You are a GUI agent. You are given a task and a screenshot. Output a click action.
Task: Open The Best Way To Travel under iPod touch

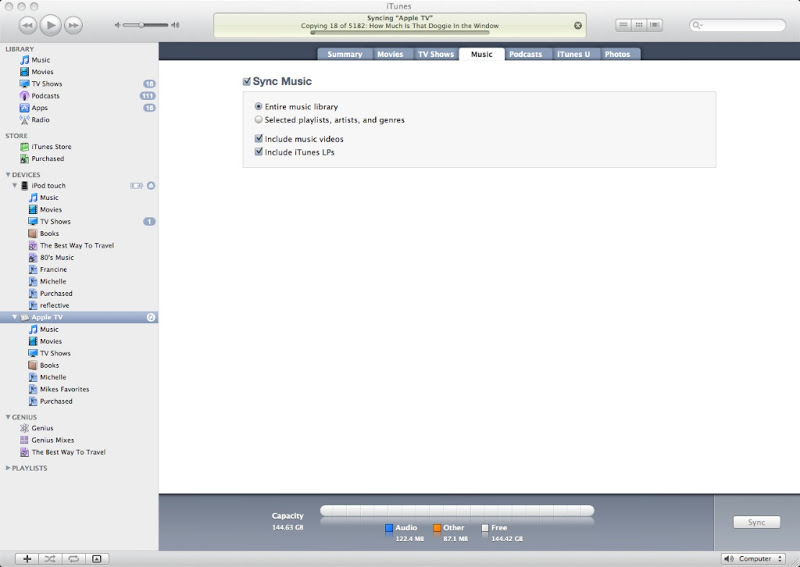coord(79,245)
